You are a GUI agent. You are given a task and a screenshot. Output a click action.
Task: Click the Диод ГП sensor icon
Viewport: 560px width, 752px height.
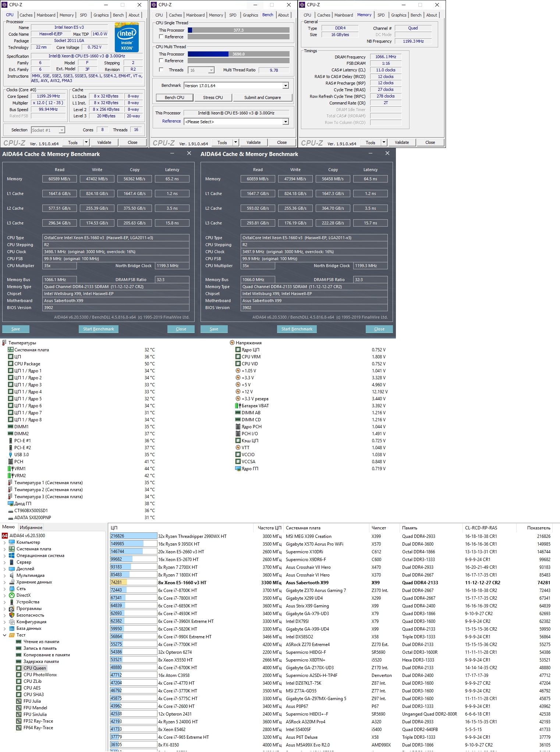11,504
